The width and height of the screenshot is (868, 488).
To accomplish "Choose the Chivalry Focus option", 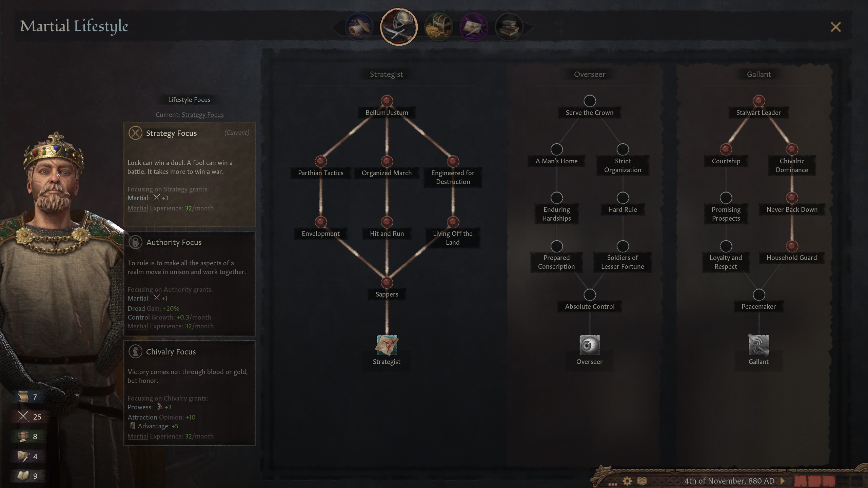I will tap(190, 393).
